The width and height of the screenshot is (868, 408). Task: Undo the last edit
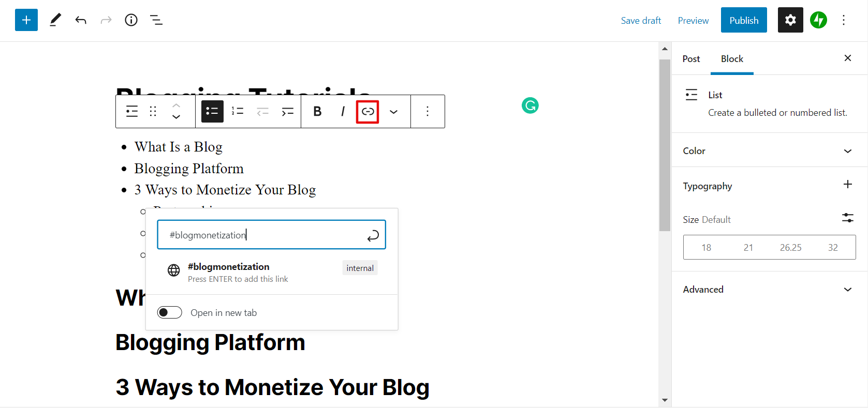pyautogui.click(x=81, y=20)
